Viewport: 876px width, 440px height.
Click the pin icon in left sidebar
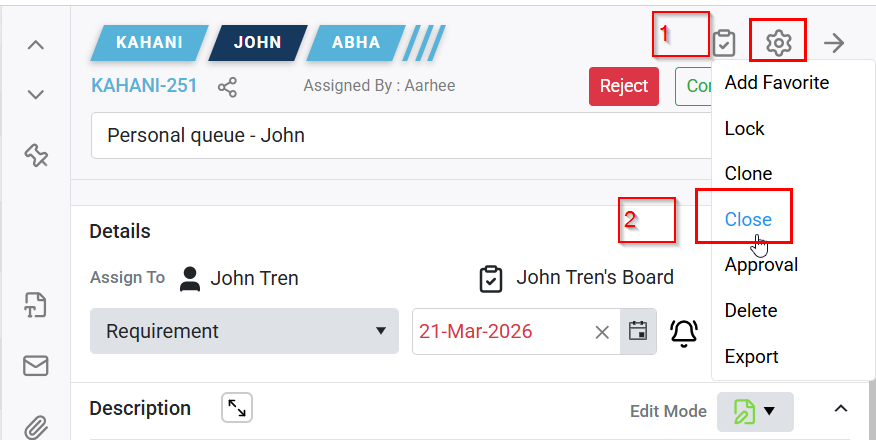click(x=36, y=155)
